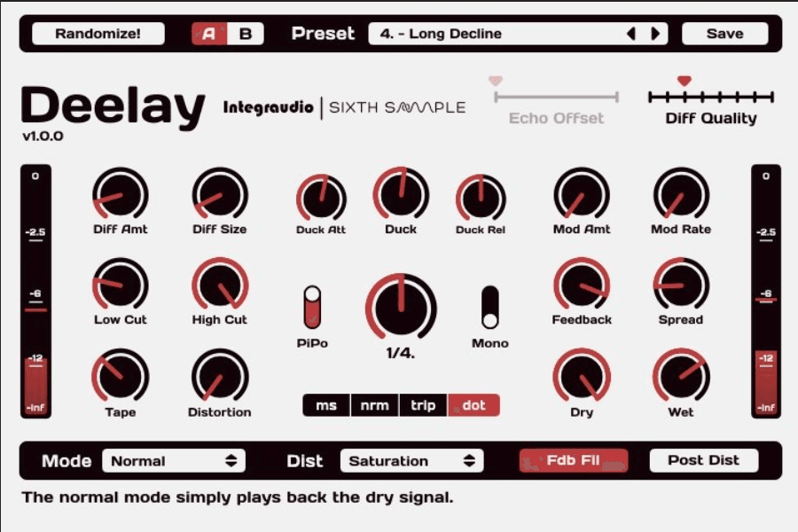Click the Integraudio logo
Viewport: 798px width, 532px height.
(268, 107)
